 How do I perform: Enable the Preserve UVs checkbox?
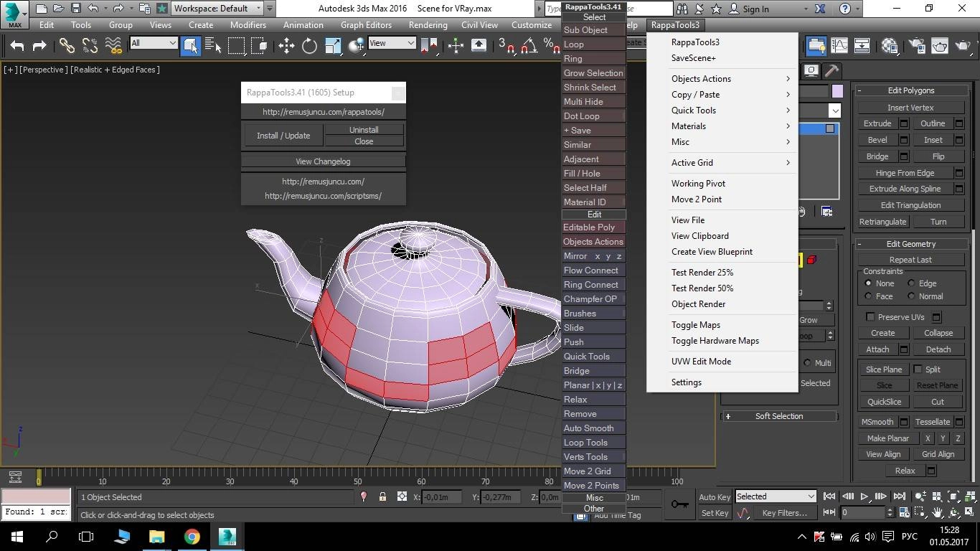870,317
